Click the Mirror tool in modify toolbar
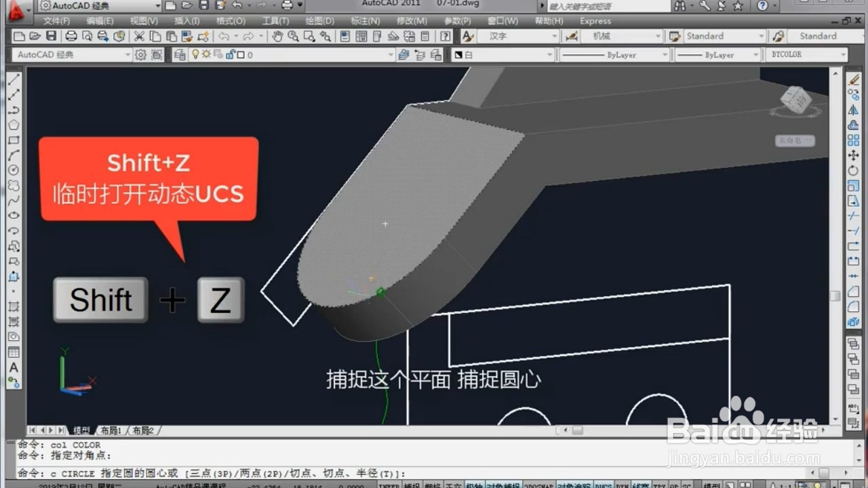The height and width of the screenshot is (488, 868). 854,110
